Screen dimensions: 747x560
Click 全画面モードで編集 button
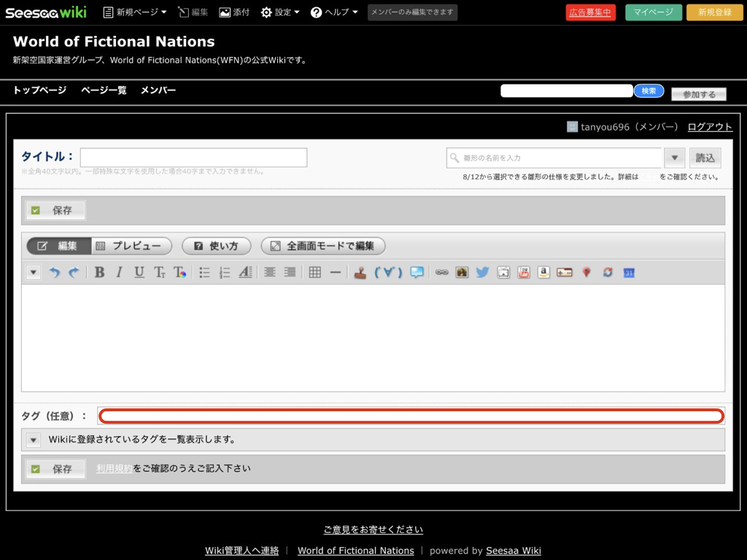323,246
